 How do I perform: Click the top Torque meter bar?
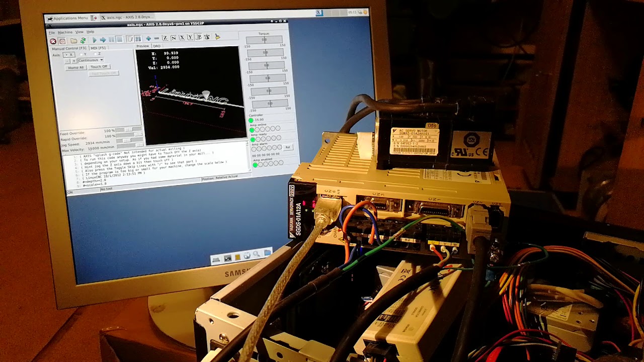click(264, 40)
